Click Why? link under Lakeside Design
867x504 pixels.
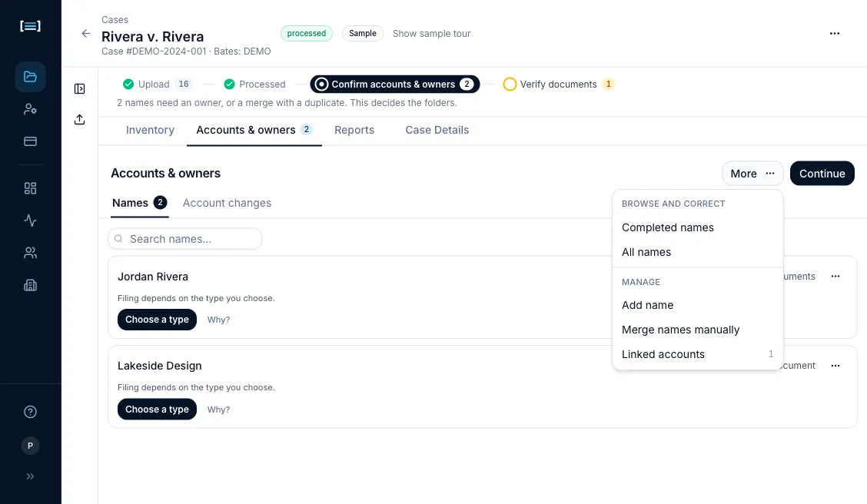tap(218, 409)
